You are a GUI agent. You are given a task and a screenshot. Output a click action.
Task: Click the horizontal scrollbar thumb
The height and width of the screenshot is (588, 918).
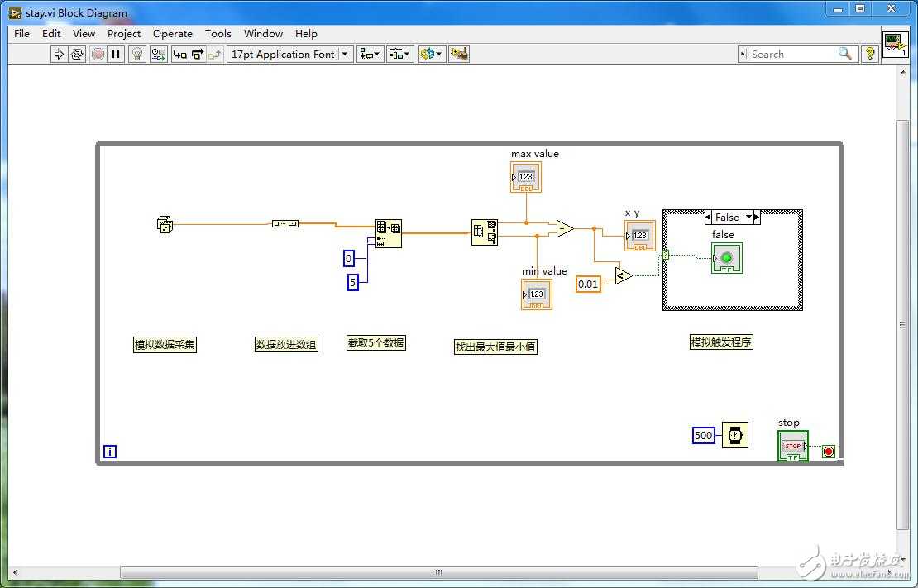439,572
